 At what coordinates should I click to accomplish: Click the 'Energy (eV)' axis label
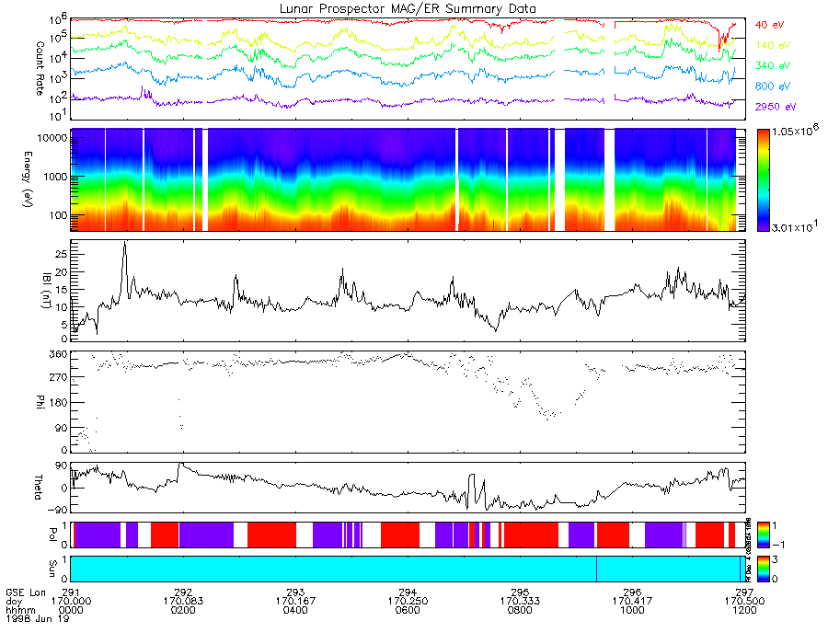pyautogui.click(x=28, y=179)
